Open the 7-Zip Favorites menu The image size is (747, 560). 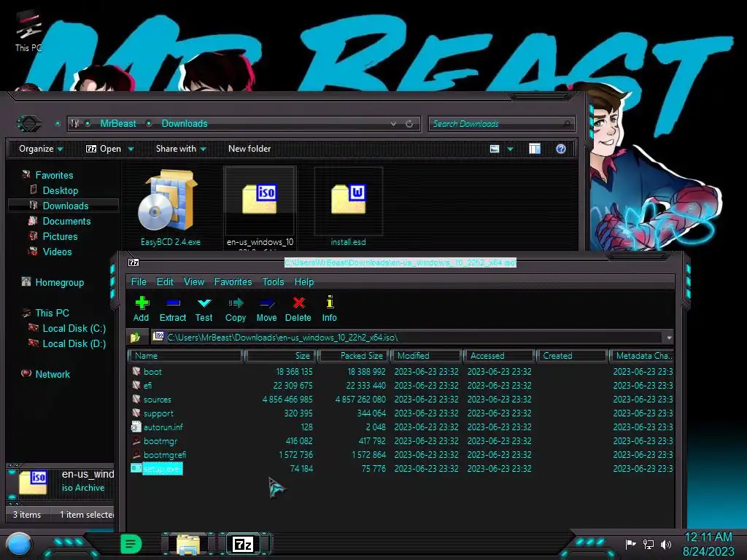click(x=233, y=282)
